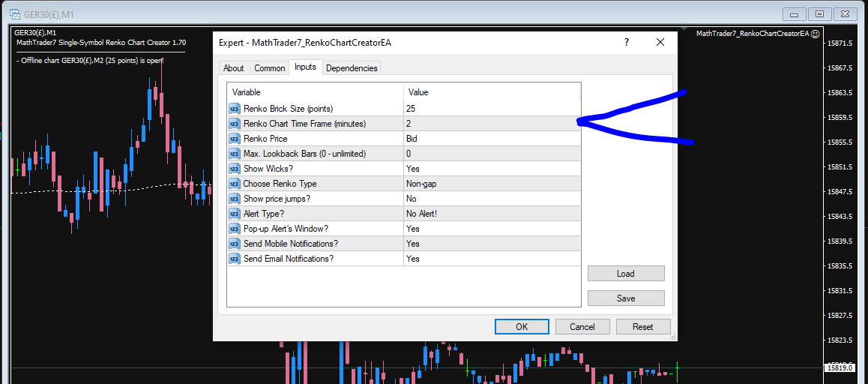Click the dialog help question mark

click(x=627, y=42)
